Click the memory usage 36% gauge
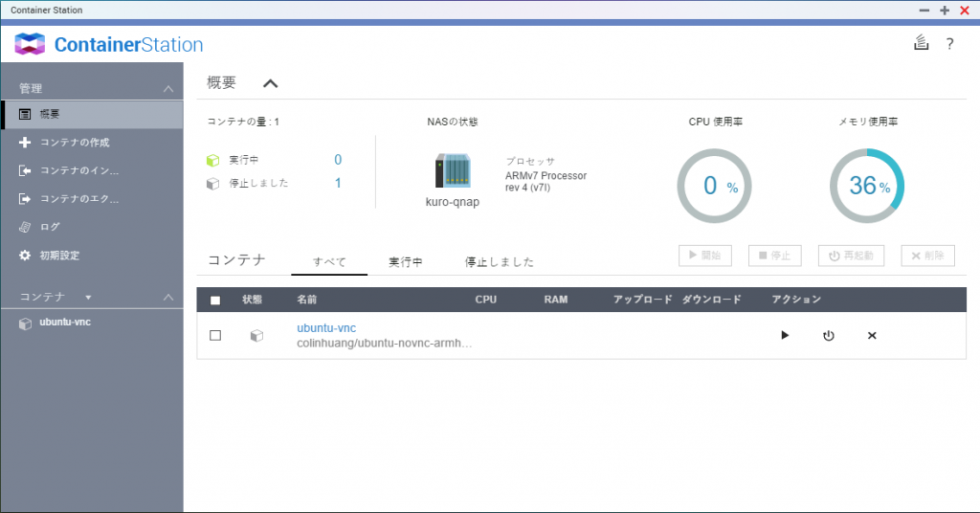 pyautogui.click(x=866, y=186)
